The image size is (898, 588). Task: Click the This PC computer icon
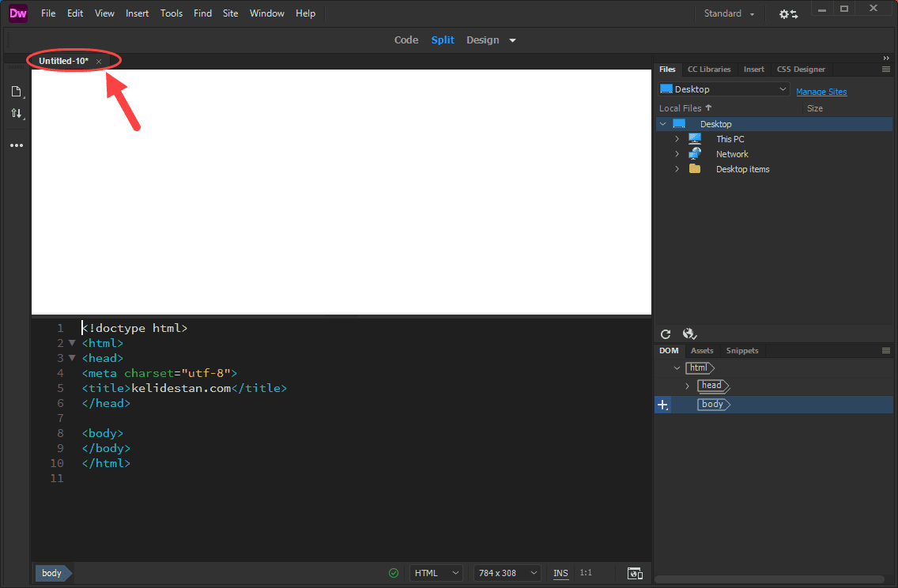pos(695,139)
